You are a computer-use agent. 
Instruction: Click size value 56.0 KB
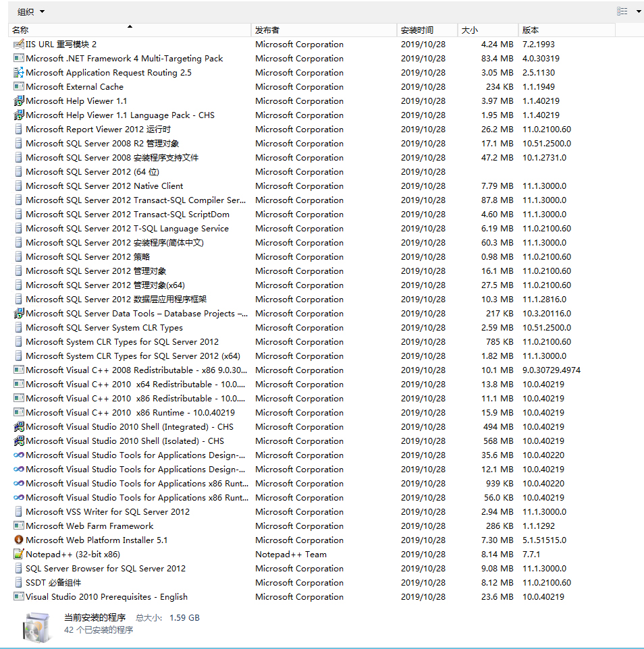coord(499,497)
